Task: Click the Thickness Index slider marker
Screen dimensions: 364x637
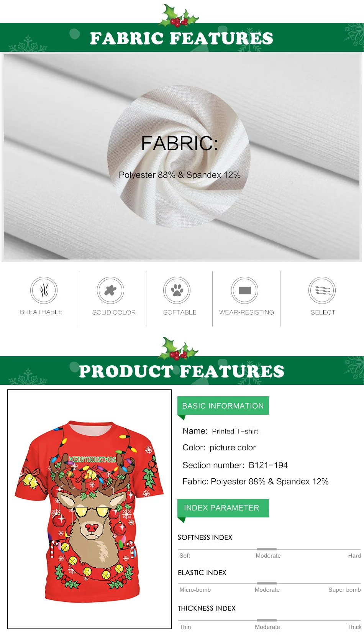Action: click(x=267, y=620)
